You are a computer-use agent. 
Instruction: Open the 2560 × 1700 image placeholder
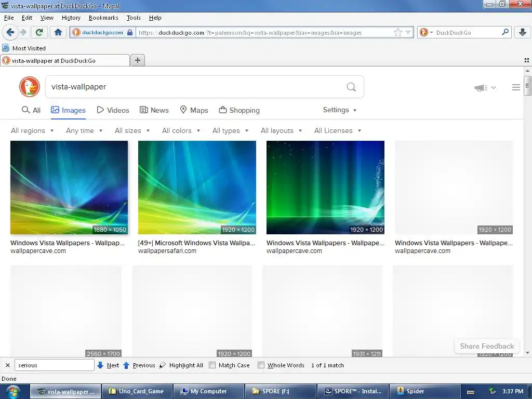pyautogui.click(x=66, y=311)
